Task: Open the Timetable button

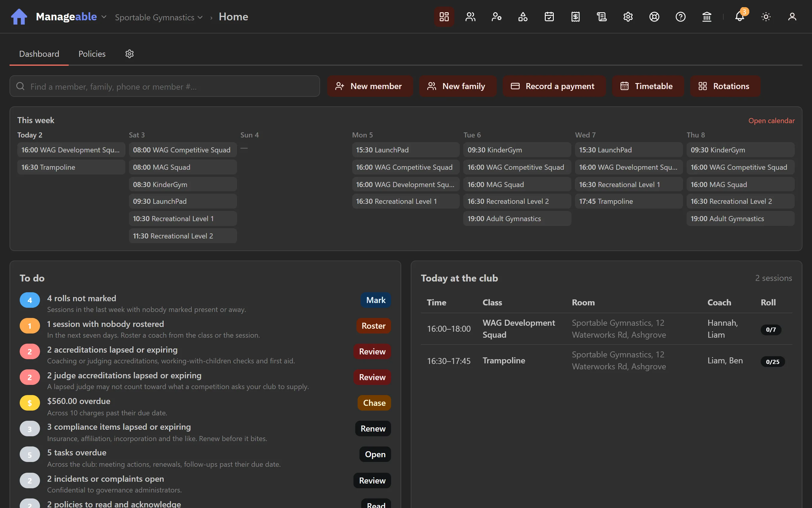Action: (x=648, y=86)
